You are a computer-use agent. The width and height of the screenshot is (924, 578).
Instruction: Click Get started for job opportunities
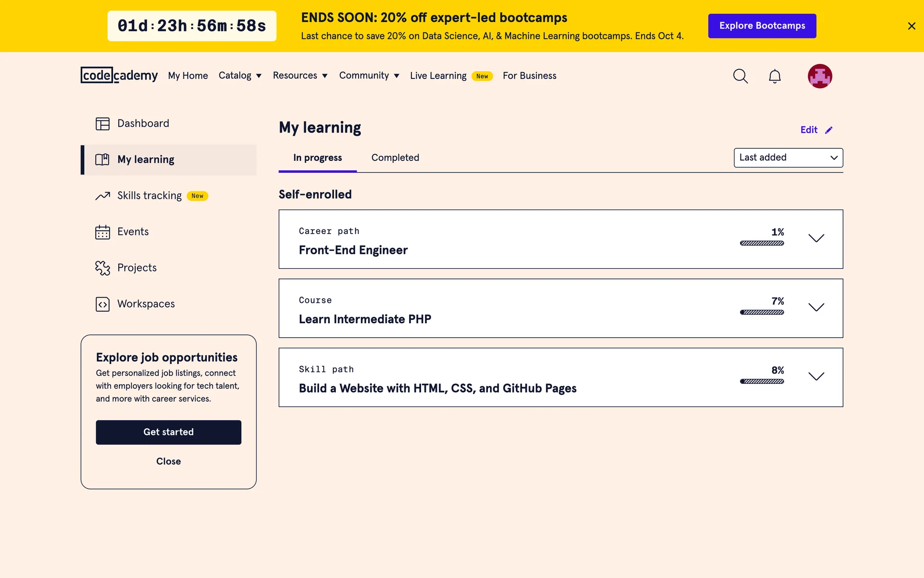(168, 432)
